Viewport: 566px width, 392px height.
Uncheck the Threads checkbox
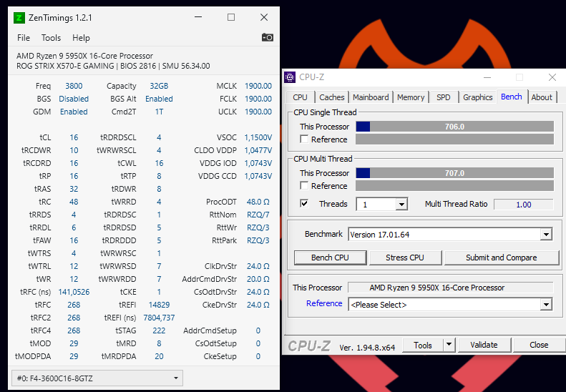[x=304, y=204]
